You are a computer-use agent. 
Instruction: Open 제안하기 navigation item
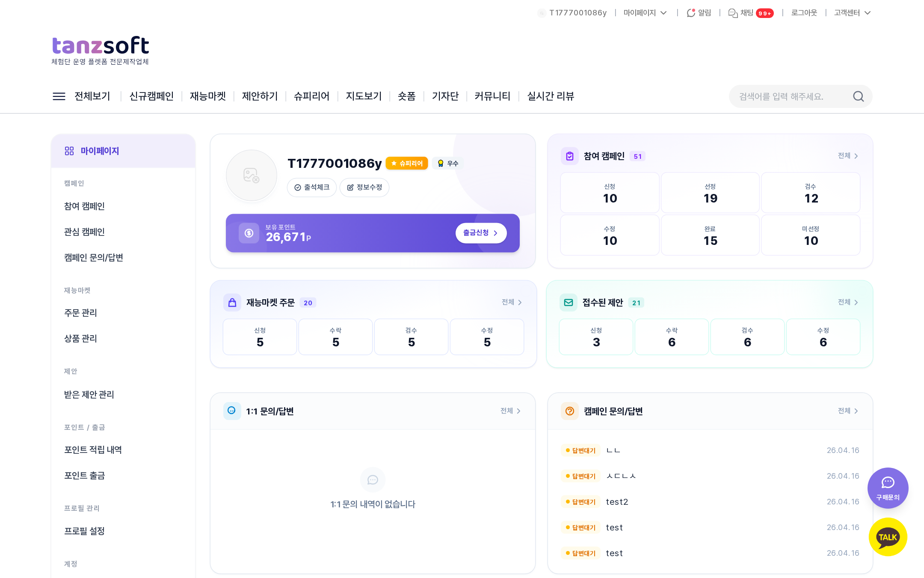pyautogui.click(x=260, y=96)
